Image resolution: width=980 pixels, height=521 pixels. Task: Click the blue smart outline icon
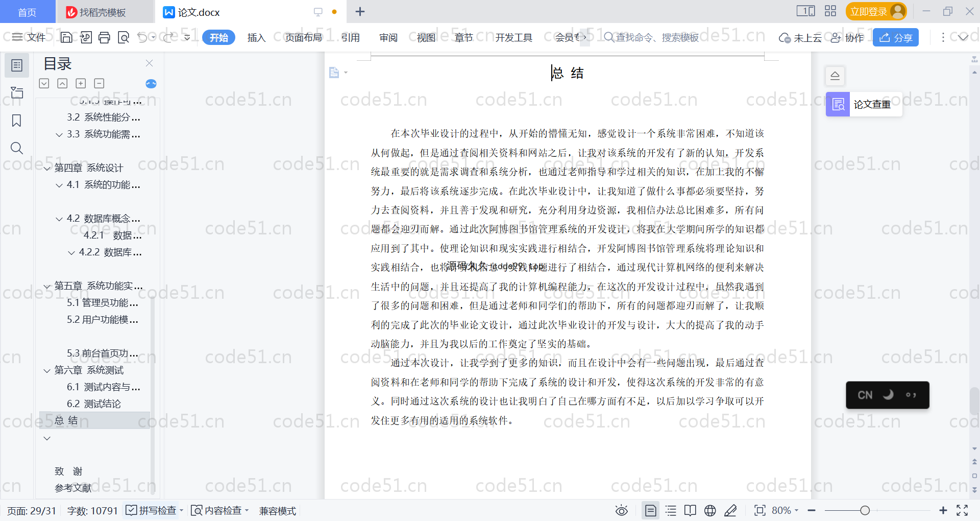151,84
